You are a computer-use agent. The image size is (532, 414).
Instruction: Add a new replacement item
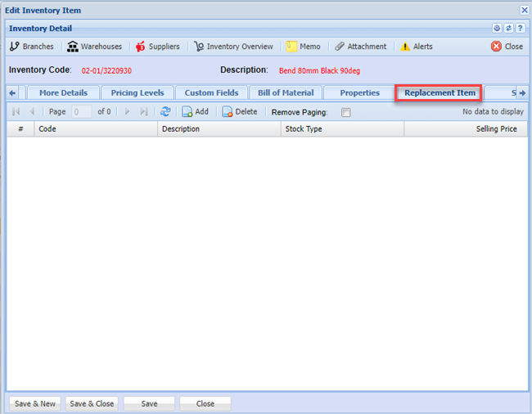click(195, 112)
